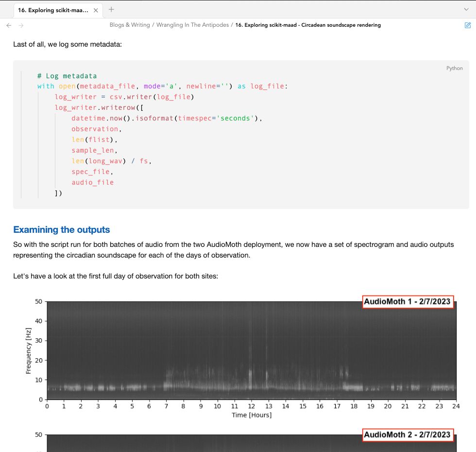Open 'Wrangling In The Antipodes' breadcrumb
Viewport: 476px width, 452px height.
pyautogui.click(x=192, y=25)
